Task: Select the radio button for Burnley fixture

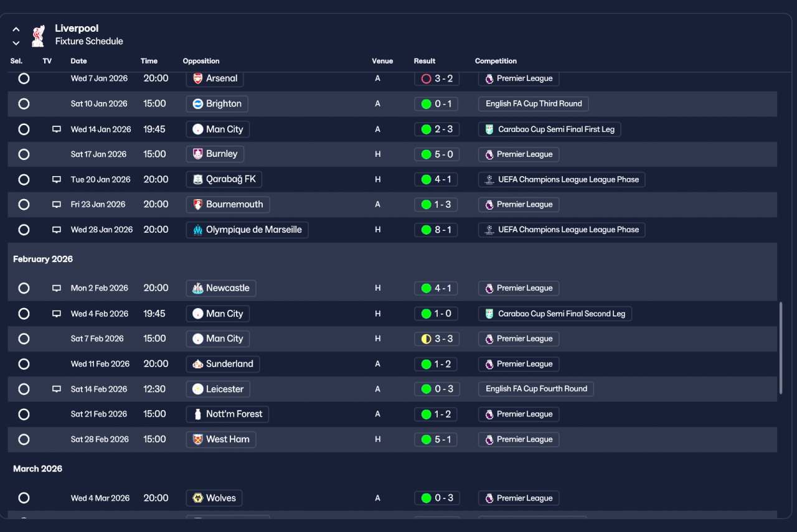Action: click(24, 154)
